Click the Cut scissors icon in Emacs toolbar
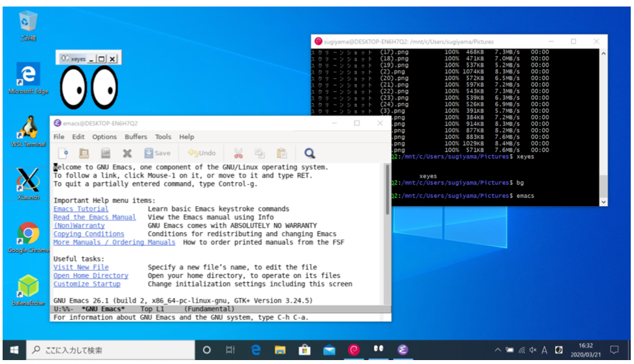Viewport: 634px width, 364px height. 238,153
